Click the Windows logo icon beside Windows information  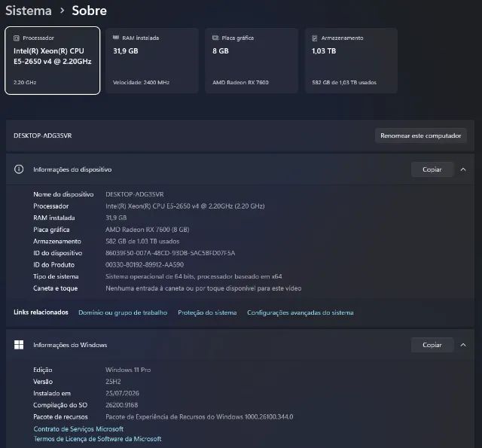[x=19, y=345]
